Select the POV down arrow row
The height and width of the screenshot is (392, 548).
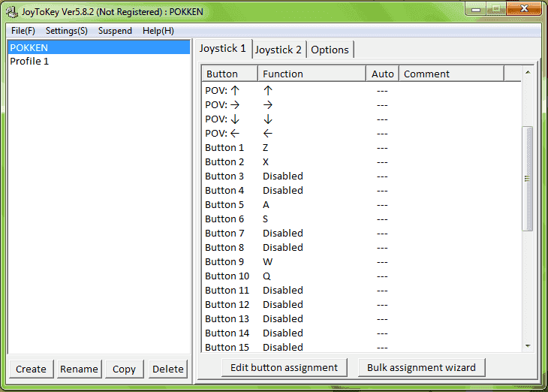tap(362, 119)
